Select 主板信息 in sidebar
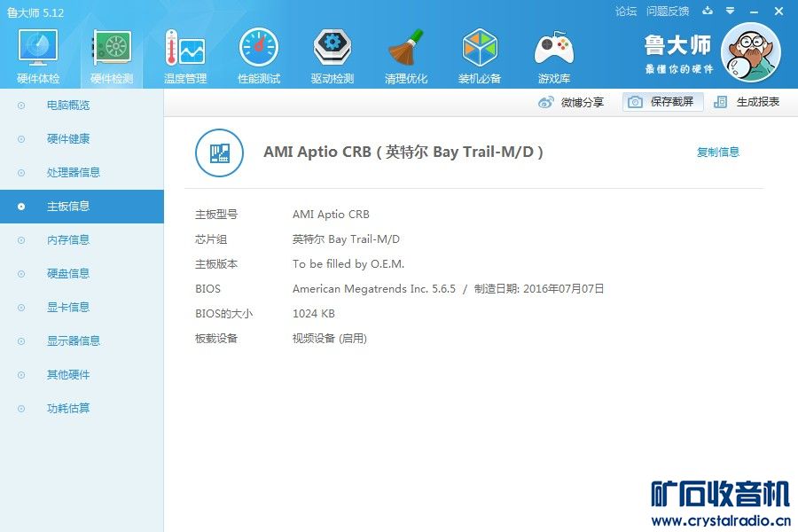Screen dimensions: 798x532 click(82, 207)
